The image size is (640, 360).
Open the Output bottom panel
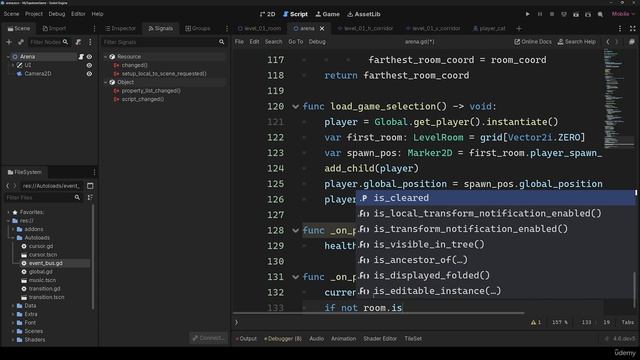pos(246,339)
